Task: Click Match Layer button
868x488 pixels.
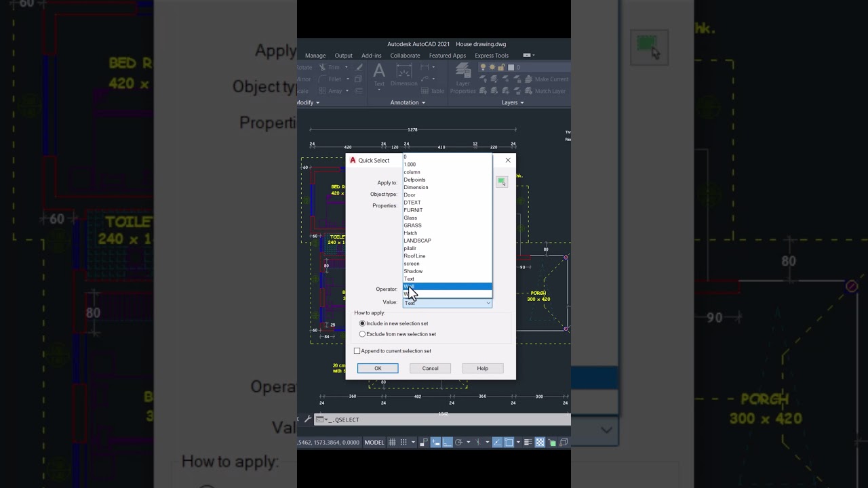Action: (544, 91)
